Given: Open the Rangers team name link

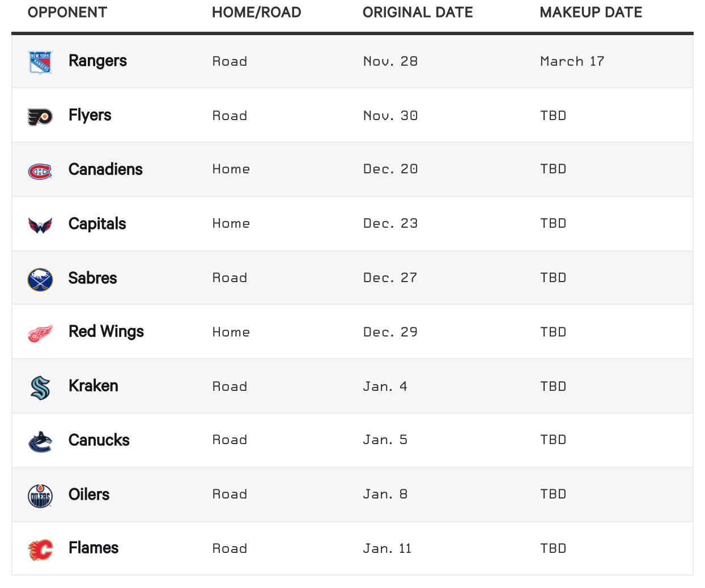Looking at the screenshot, I should point(97,61).
